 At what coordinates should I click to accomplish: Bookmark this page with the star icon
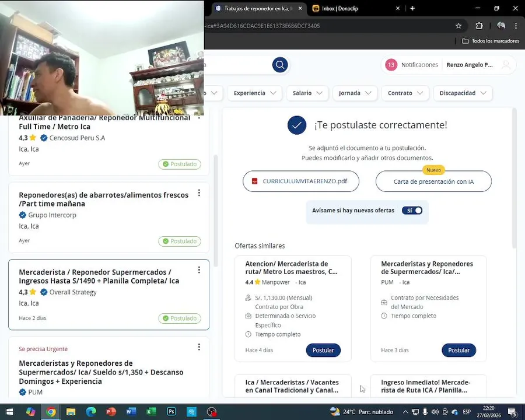[x=459, y=26]
